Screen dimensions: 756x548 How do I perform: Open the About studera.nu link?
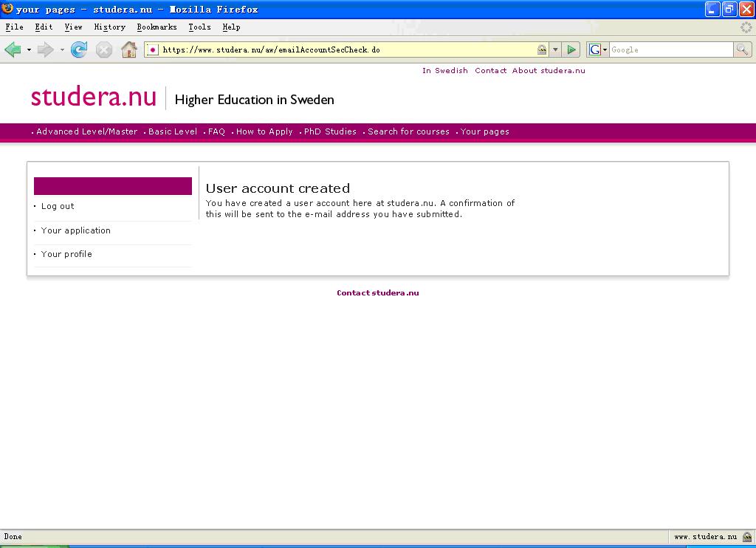[x=549, y=70]
